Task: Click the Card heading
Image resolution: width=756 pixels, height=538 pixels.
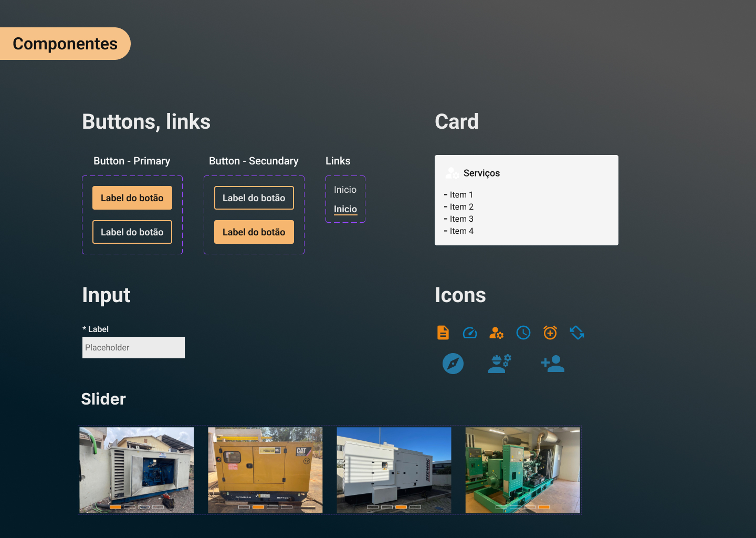Action: [x=457, y=122]
